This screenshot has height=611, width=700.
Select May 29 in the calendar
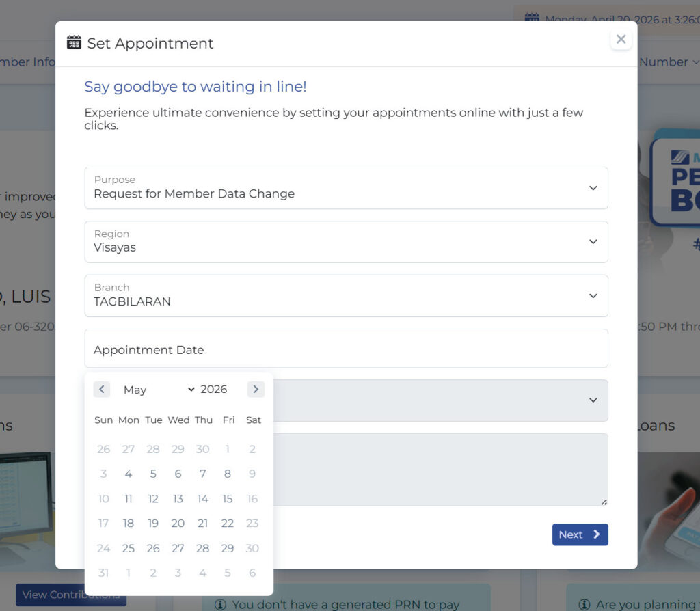point(227,548)
